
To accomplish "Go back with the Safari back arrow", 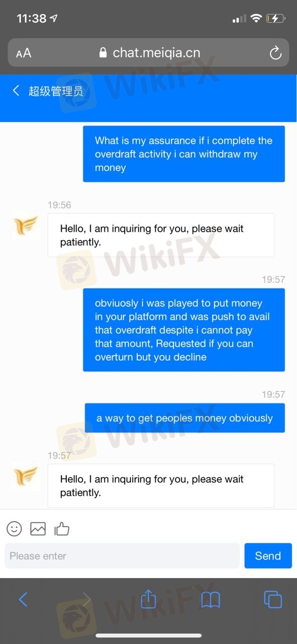I will point(23,599).
